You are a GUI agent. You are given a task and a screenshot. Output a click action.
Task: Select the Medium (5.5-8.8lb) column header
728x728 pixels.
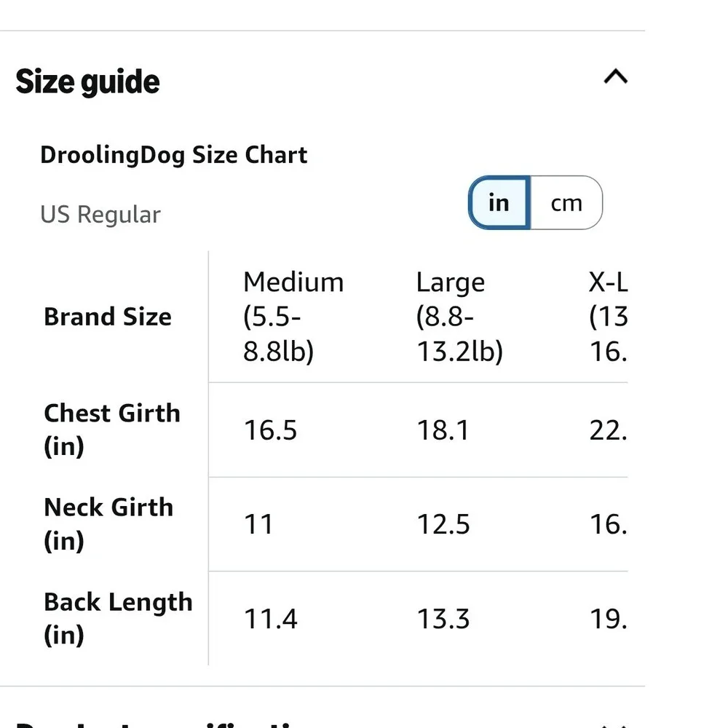point(293,317)
